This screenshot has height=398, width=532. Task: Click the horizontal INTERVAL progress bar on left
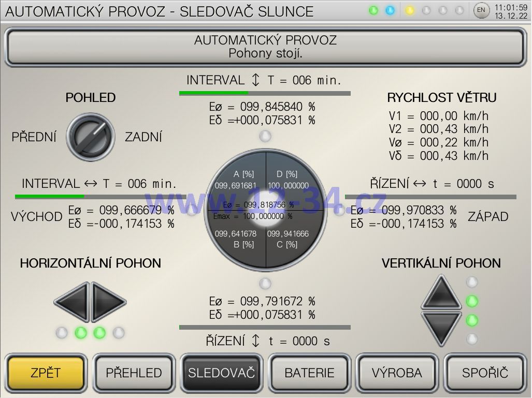point(100,196)
